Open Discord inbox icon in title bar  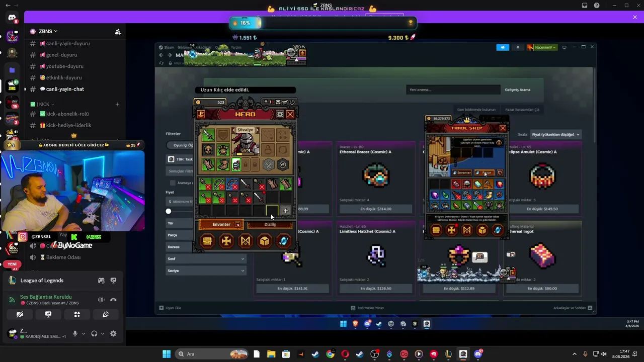[x=585, y=6]
